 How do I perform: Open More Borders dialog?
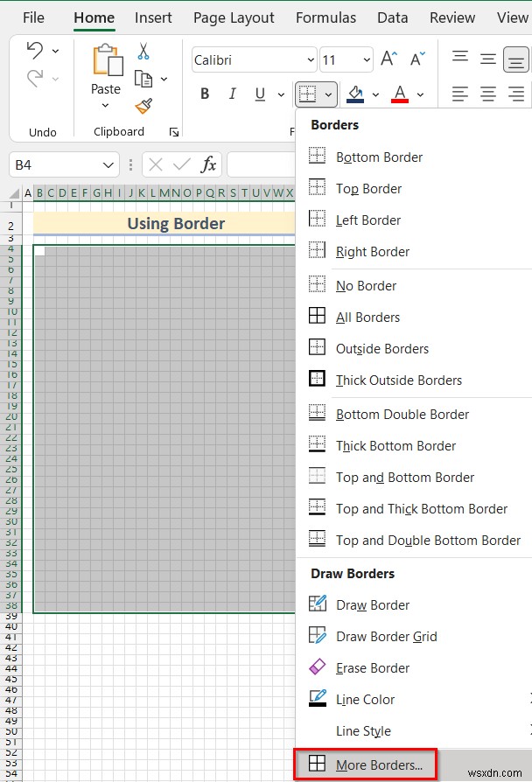(x=414, y=765)
